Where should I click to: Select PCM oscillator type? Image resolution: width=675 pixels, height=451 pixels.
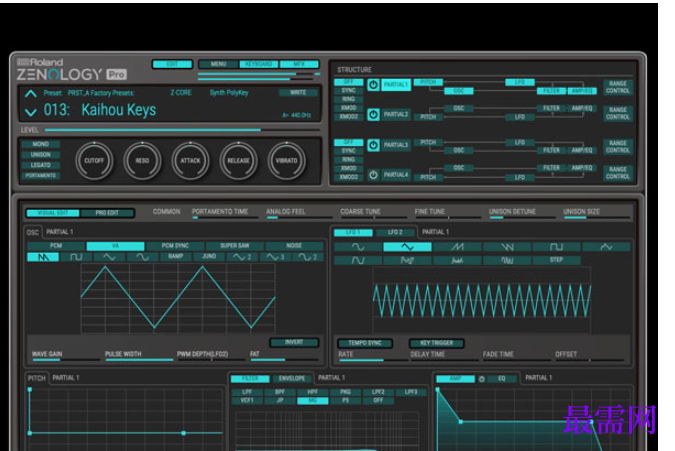[56, 246]
